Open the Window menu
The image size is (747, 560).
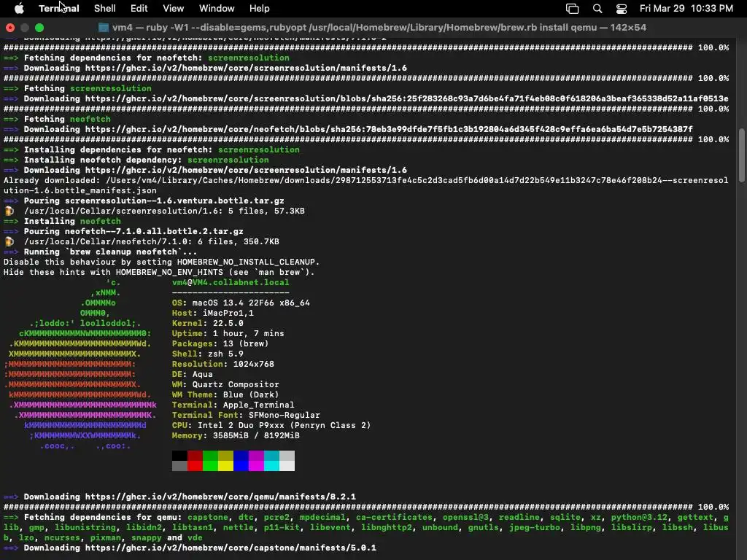click(217, 8)
